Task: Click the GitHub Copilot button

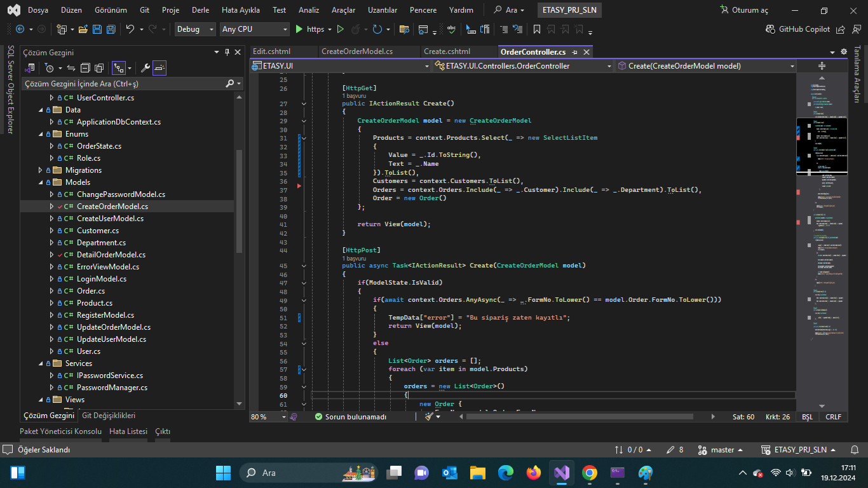Action: [798, 29]
